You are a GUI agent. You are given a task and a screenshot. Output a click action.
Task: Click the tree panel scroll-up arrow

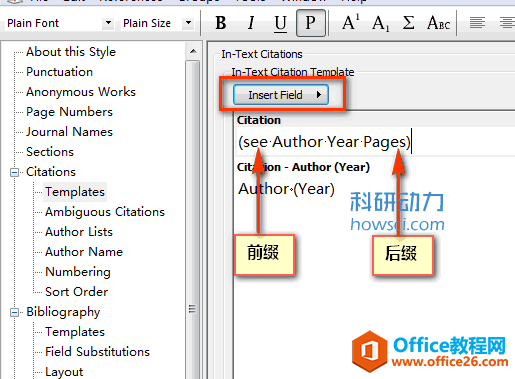193,51
